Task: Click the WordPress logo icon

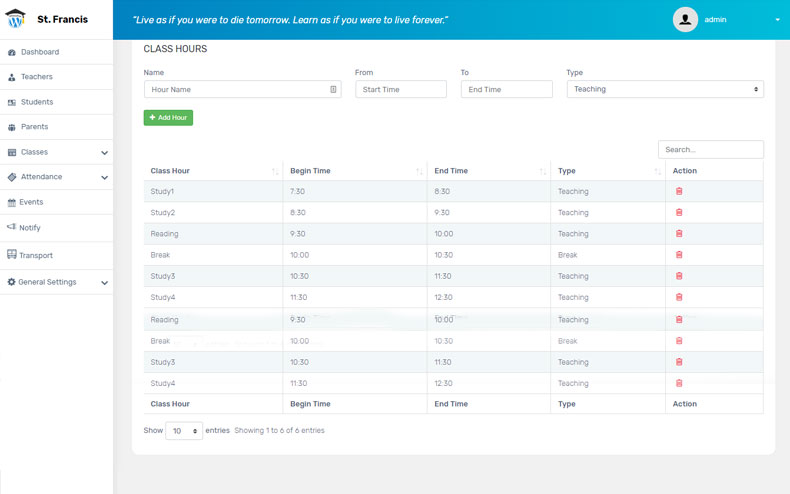Action: (16, 19)
